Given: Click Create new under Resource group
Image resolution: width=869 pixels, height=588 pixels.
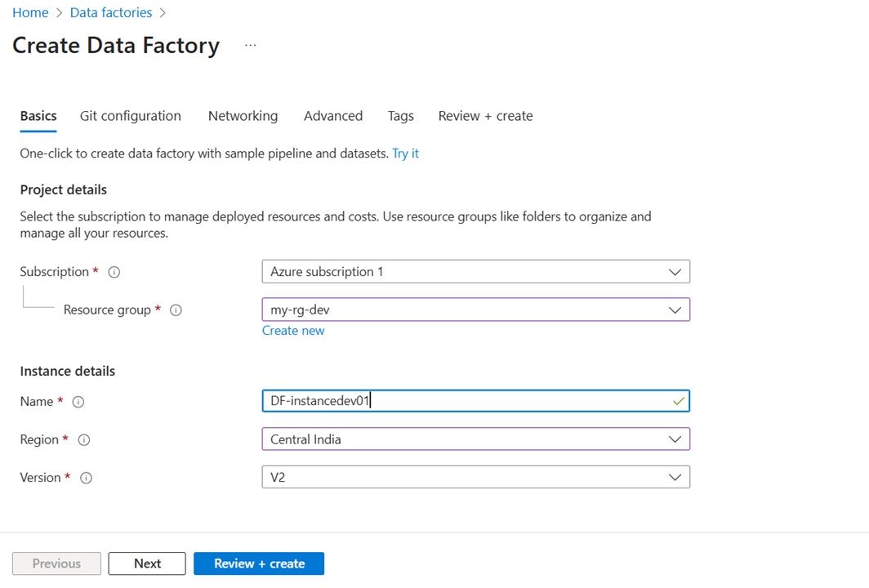Looking at the screenshot, I should pyautogui.click(x=293, y=330).
